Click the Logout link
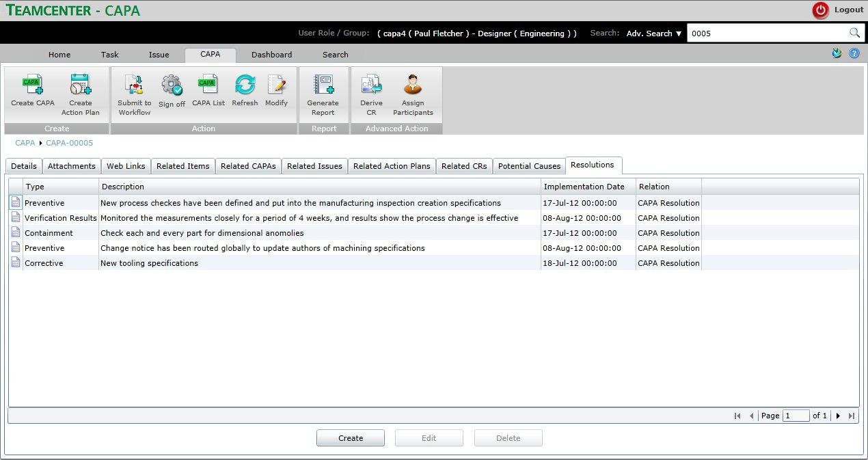 849,10
